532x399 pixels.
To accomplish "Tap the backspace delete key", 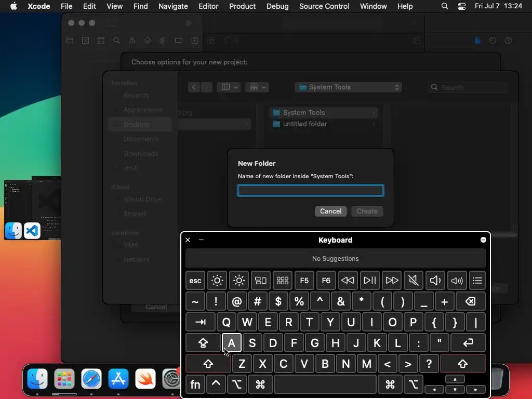I will click(471, 301).
